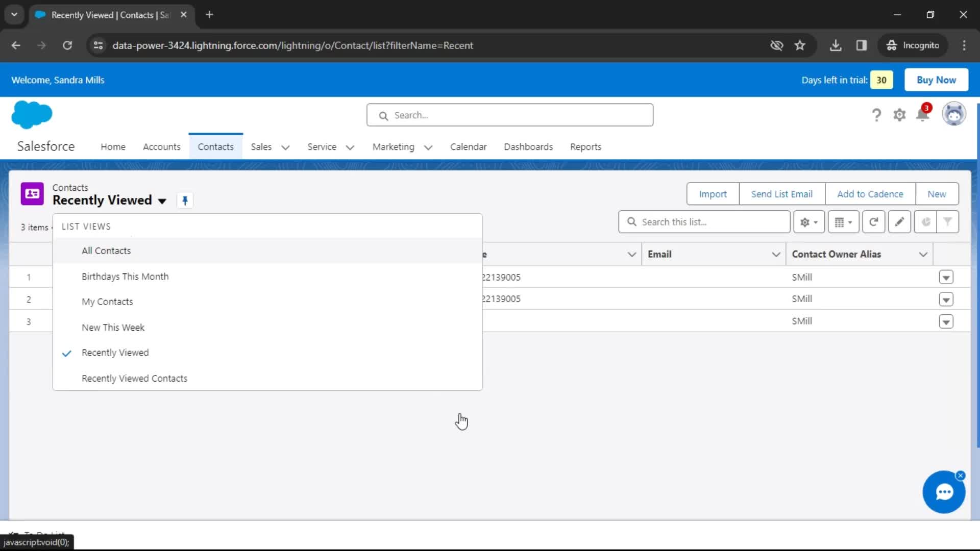Open the Setup gear icon
The image size is (980, 551).
tap(899, 115)
